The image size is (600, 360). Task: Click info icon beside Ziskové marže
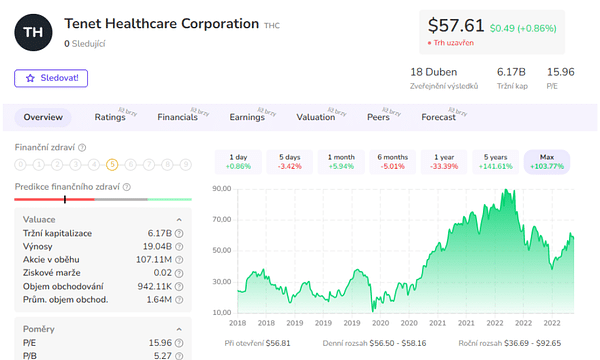[179, 273]
